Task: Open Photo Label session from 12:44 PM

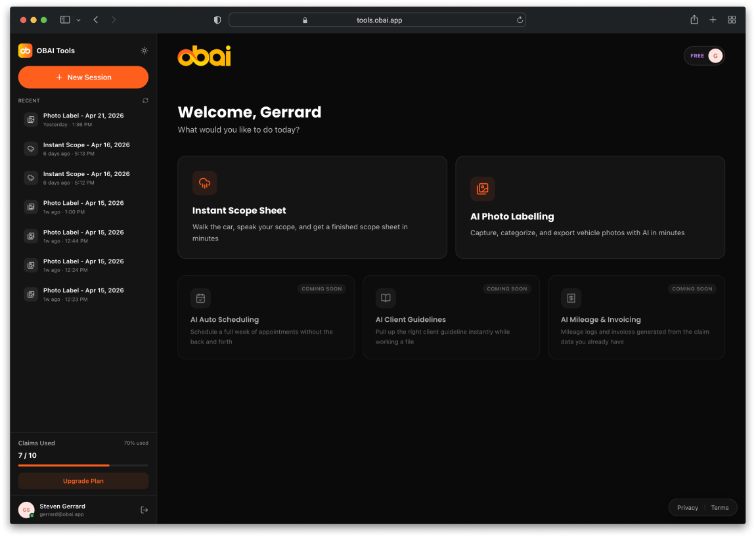Action: click(x=83, y=236)
